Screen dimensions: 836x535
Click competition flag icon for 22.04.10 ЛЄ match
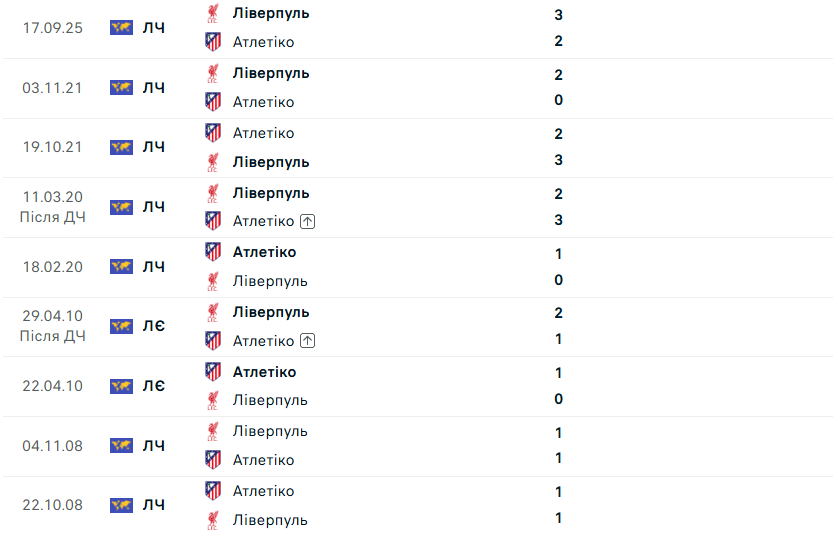point(122,386)
